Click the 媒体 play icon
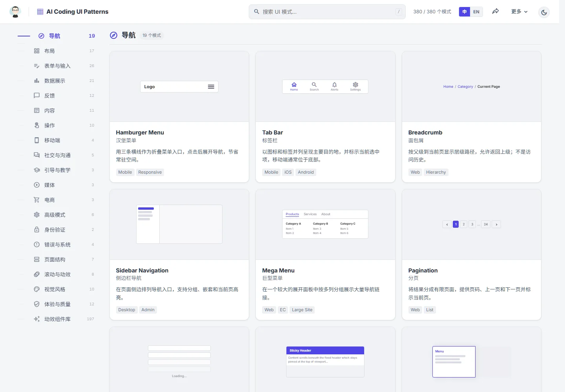Image resolution: width=565 pixels, height=392 pixels. tap(36, 185)
